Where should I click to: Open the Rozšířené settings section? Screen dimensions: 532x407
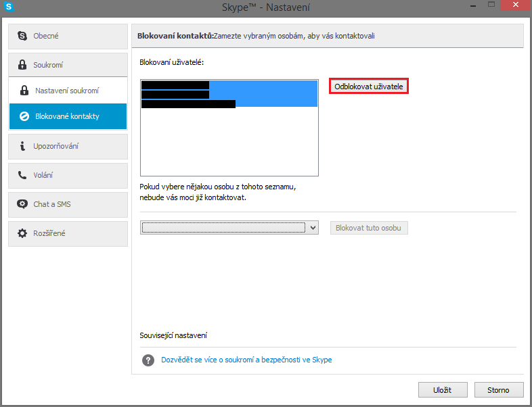(x=68, y=234)
